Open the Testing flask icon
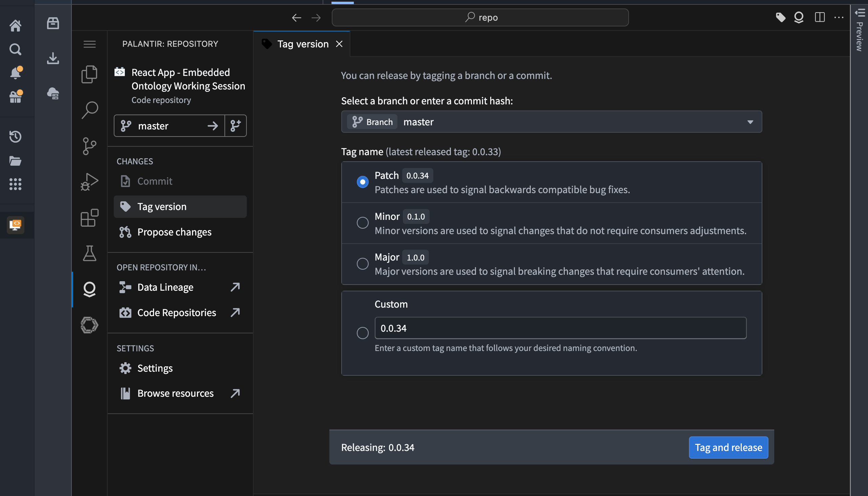The width and height of the screenshot is (868, 496). pos(89,253)
